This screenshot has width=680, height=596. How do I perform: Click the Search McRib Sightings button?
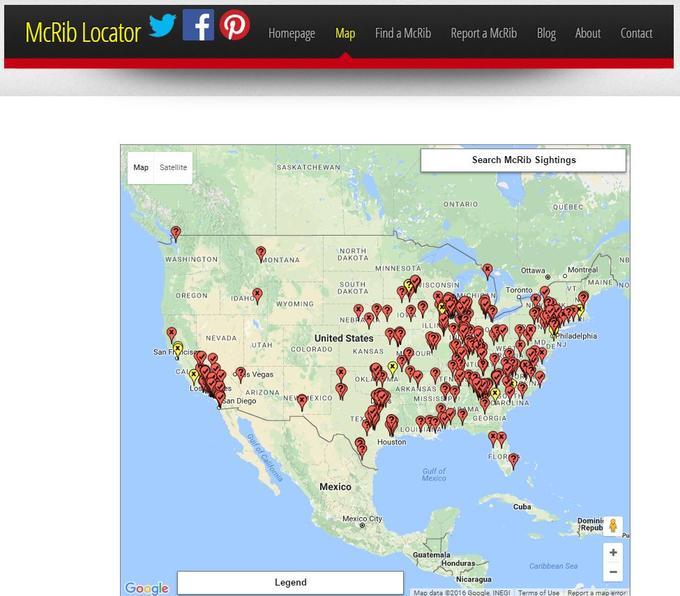[523, 160]
